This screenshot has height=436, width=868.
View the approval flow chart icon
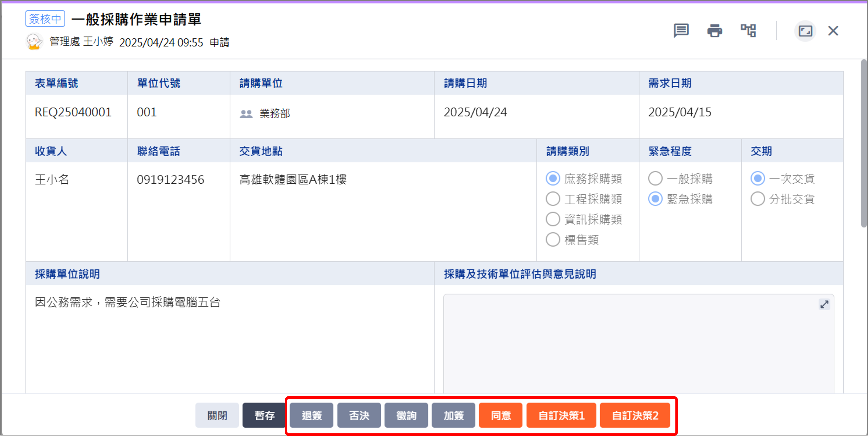(x=748, y=31)
